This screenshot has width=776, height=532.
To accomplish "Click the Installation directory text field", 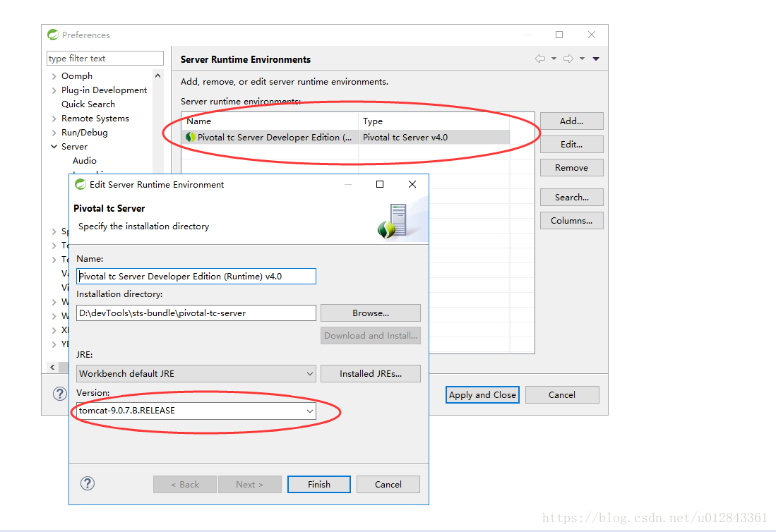I will click(196, 313).
